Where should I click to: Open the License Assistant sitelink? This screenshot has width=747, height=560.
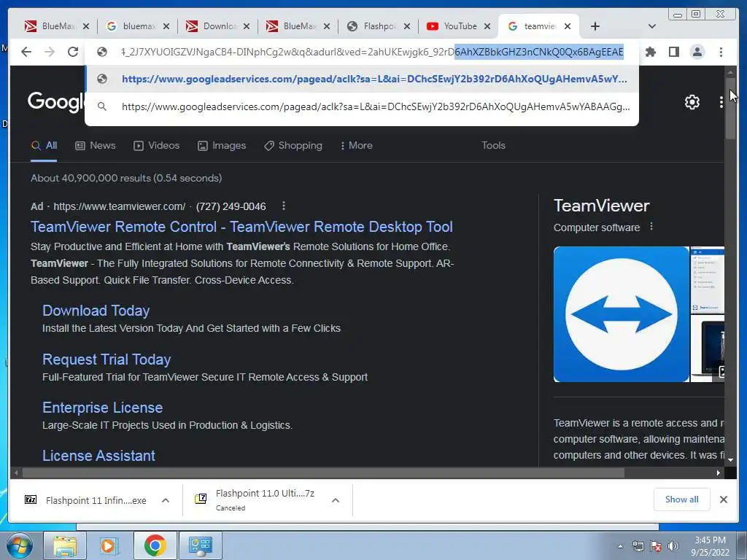point(98,456)
